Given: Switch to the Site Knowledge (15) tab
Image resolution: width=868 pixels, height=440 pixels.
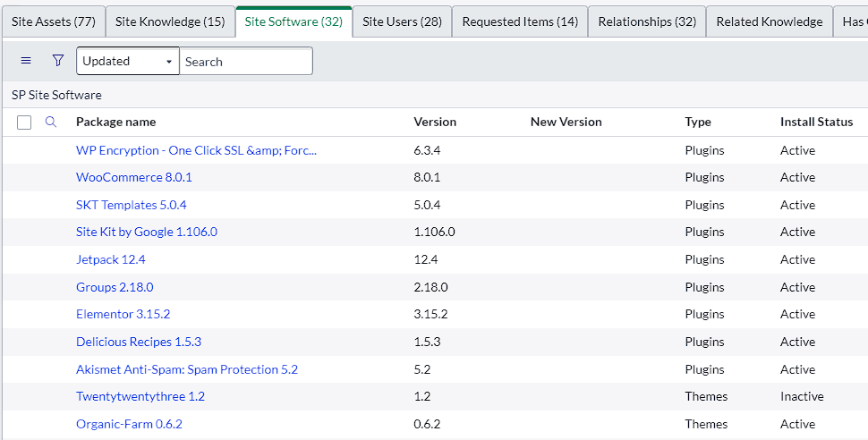Looking at the screenshot, I should (x=170, y=21).
